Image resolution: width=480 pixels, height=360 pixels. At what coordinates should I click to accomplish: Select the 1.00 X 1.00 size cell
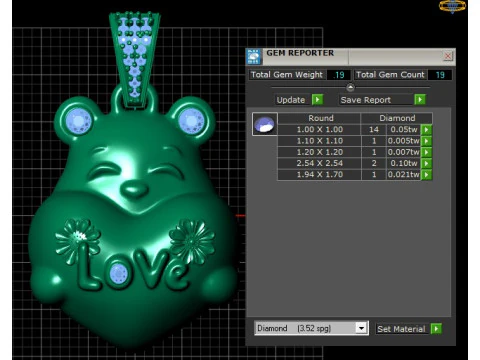coord(320,130)
